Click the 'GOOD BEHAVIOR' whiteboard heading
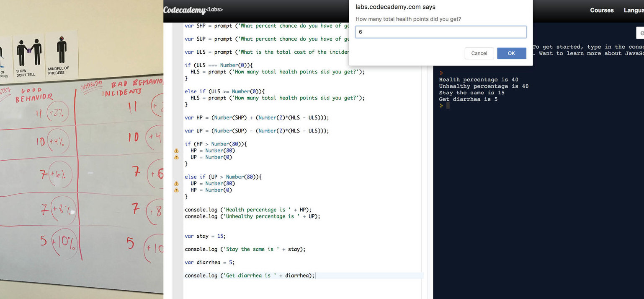644x299 pixels. 35,95
